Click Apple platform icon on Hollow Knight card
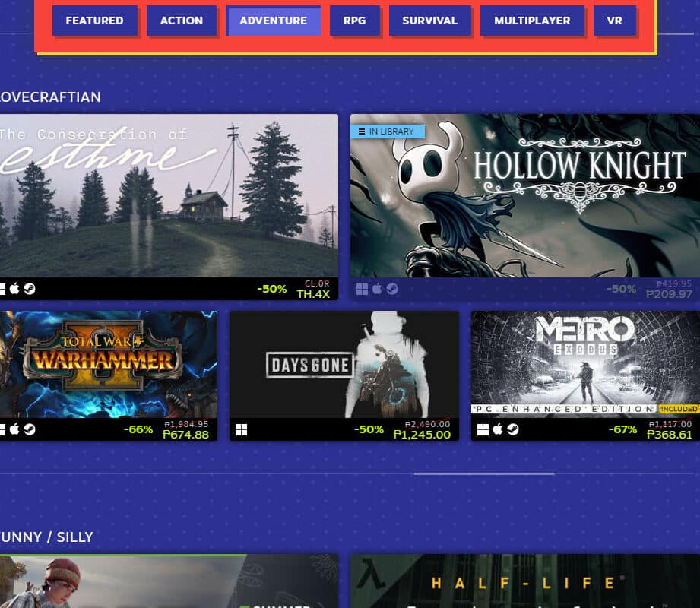The width and height of the screenshot is (700, 608). tap(377, 289)
